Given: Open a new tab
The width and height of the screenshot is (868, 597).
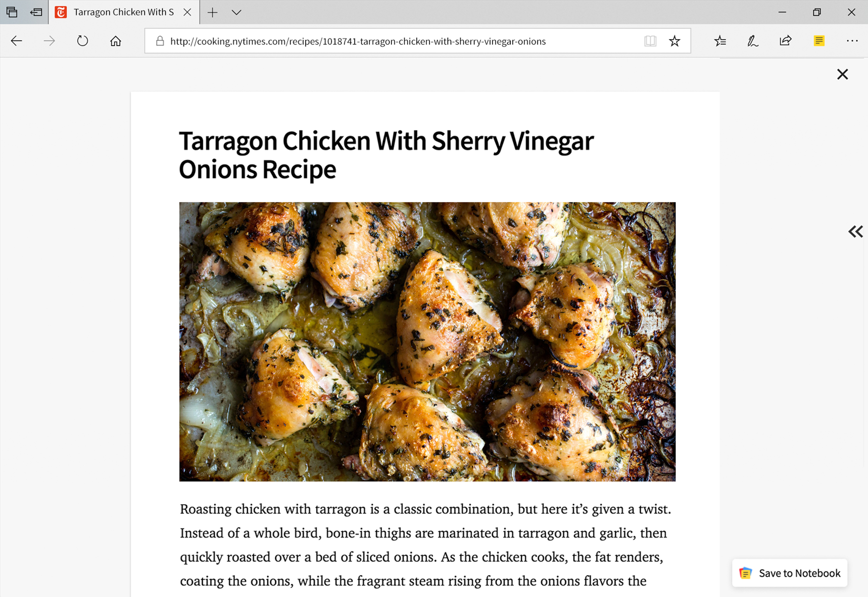Looking at the screenshot, I should 212,12.
